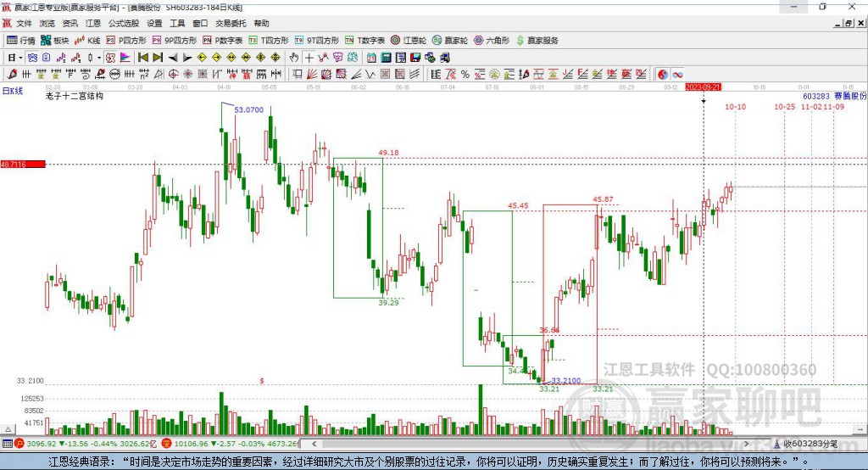This screenshot has width=868, height=470.
Task: Open the 窗口 menu
Action: (x=200, y=23)
